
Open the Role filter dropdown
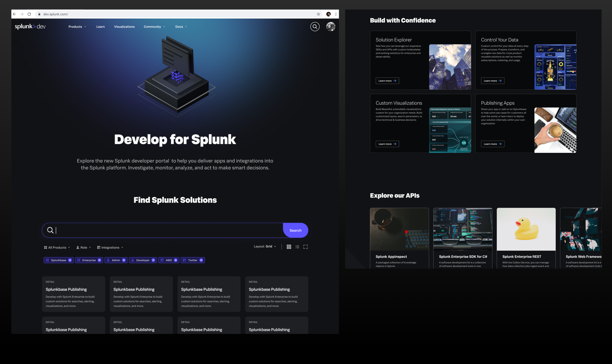(x=84, y=247)
